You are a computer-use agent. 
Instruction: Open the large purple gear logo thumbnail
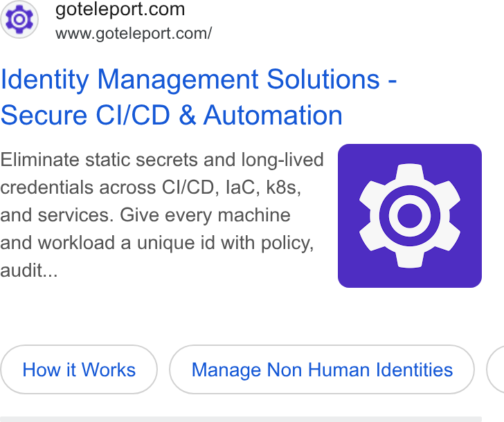click(x=410, y=215)
